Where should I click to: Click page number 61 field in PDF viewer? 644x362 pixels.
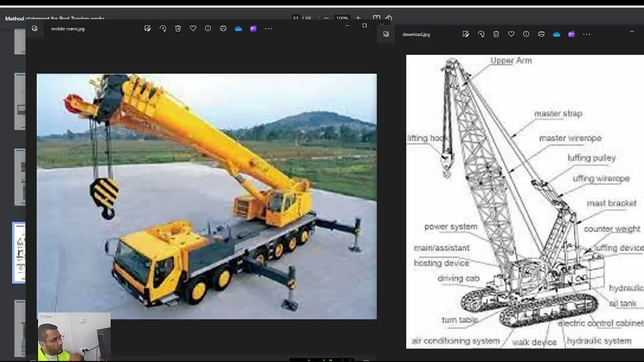pyautogui.click(x=296, y=18)
